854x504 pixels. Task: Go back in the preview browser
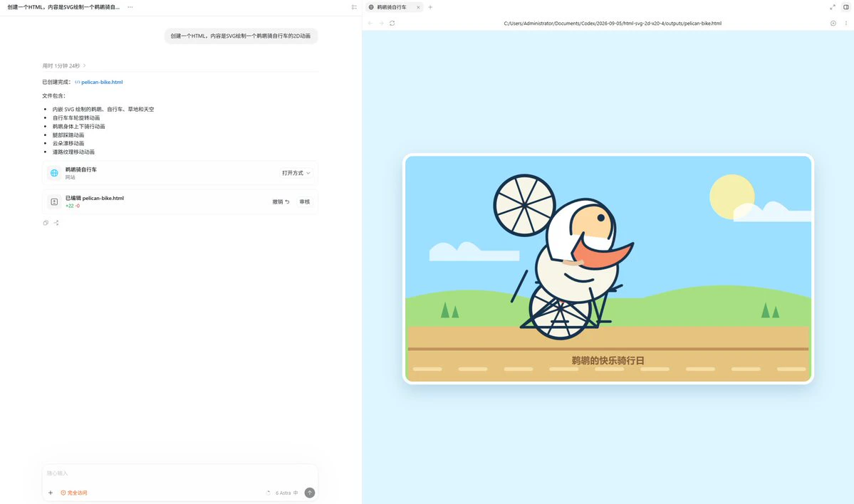coord(370,23)
